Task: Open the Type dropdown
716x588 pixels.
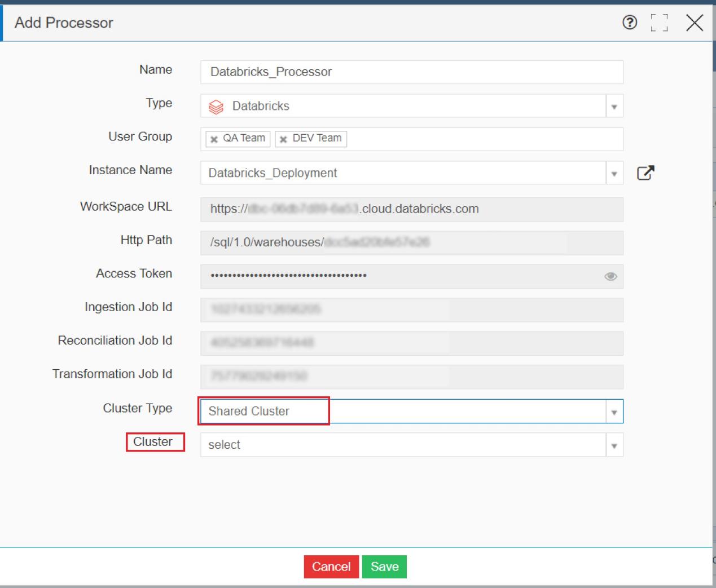Action: 614,105
